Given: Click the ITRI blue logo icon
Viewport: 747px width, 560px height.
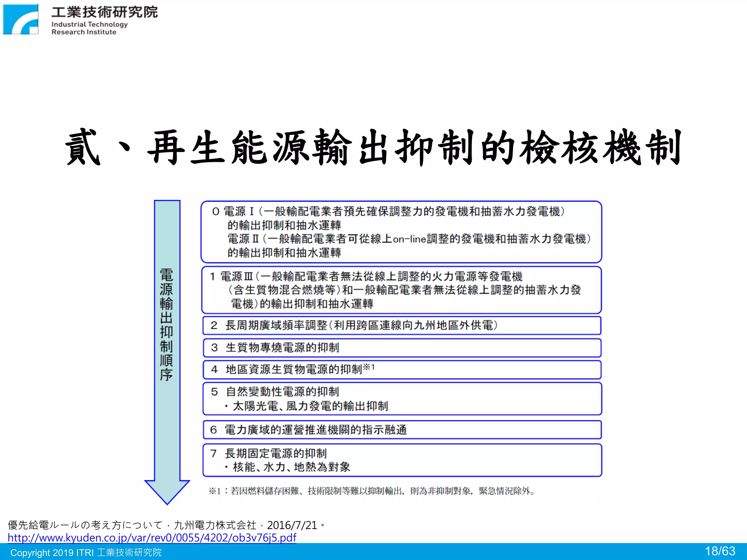Looking at the screenshot, I should (21, 19).
